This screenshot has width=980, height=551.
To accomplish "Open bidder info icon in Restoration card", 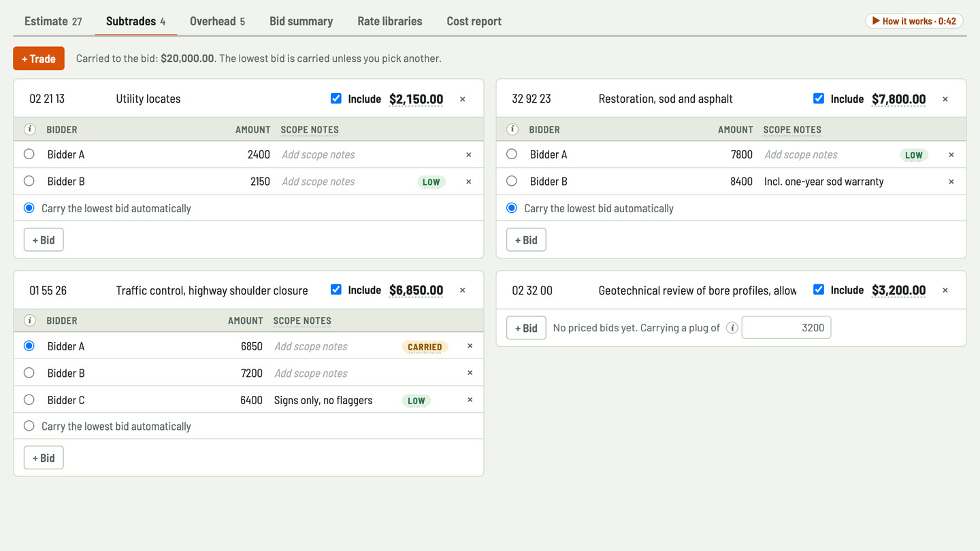I will (512, 129).
